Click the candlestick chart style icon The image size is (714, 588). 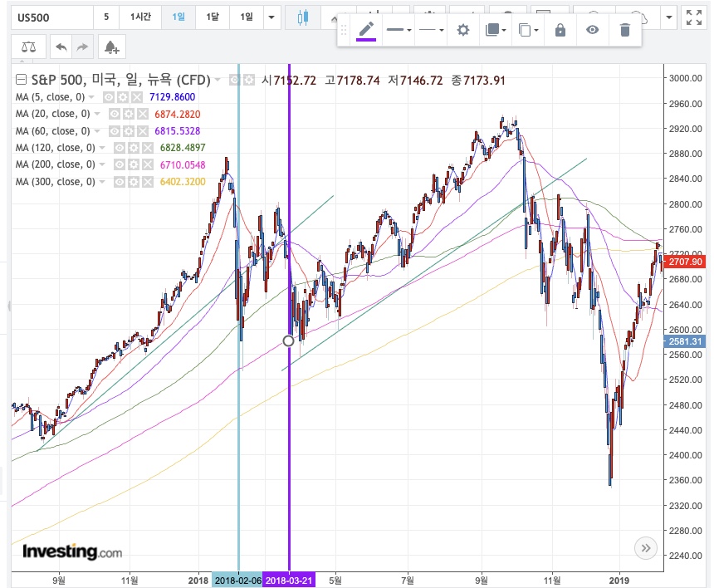[x=302, y=17]
